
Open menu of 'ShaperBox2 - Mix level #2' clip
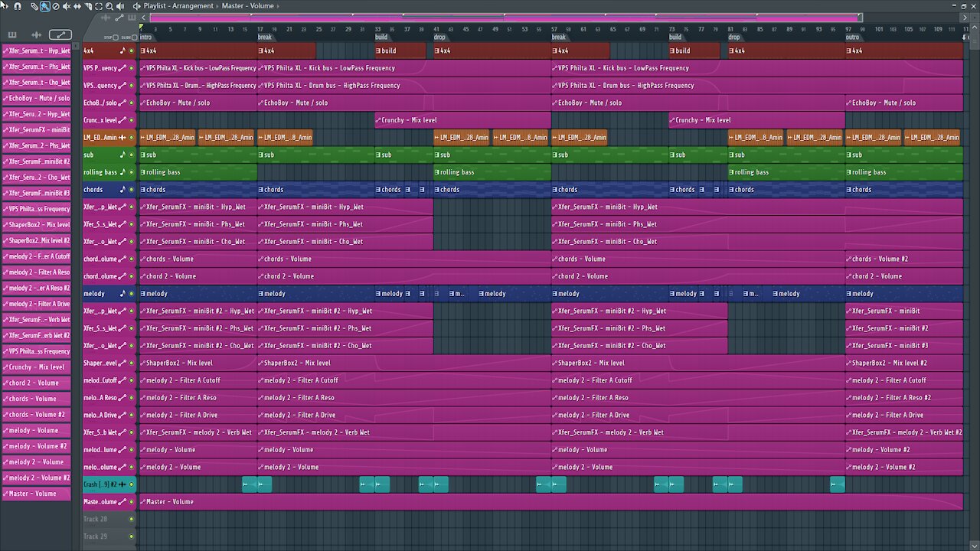[849, 363]
